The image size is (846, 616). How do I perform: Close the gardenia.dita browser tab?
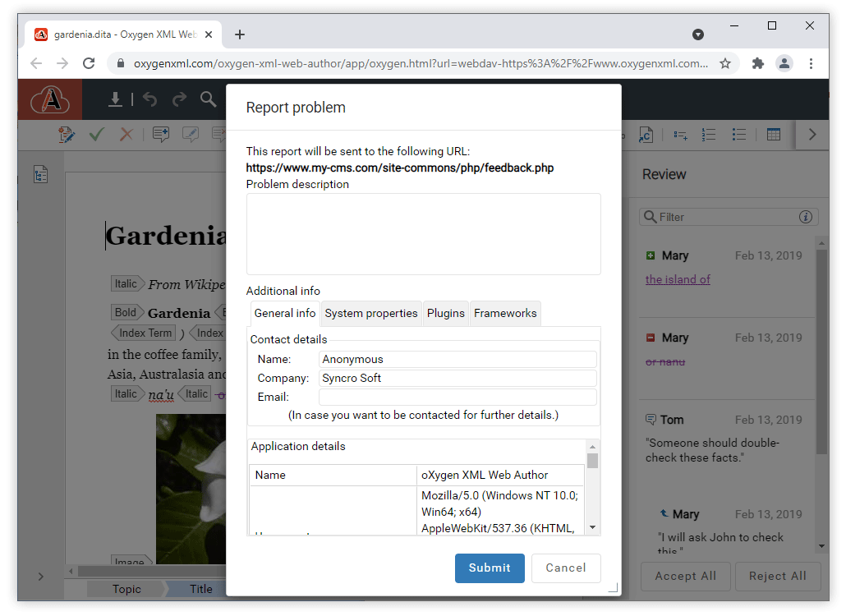209,34
